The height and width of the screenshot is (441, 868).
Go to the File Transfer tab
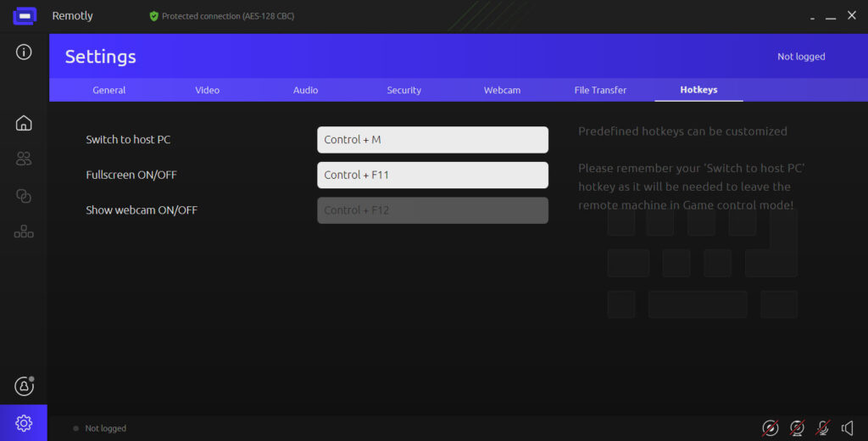[x=600, y=90]
